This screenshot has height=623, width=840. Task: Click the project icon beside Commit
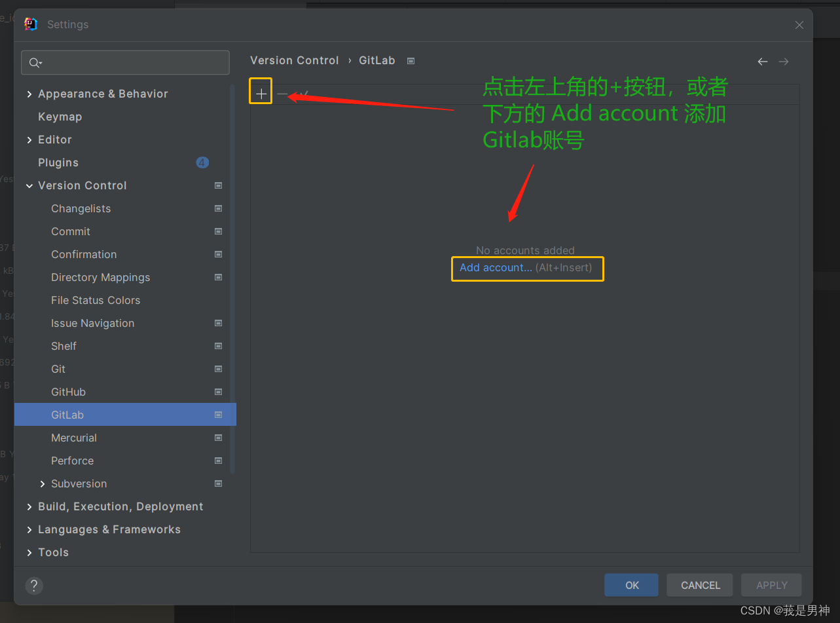tap(219, 231)
